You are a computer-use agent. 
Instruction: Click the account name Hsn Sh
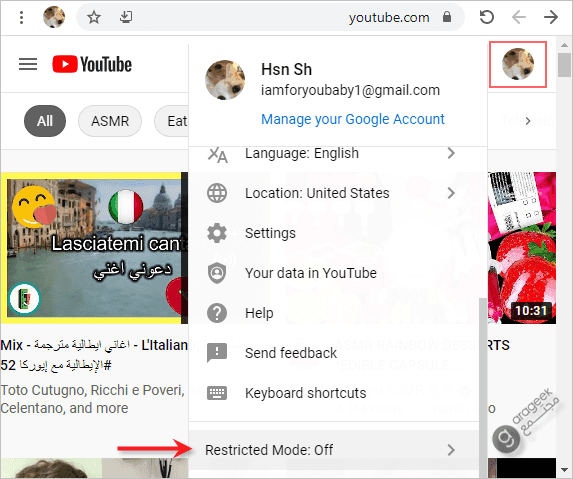286,69
